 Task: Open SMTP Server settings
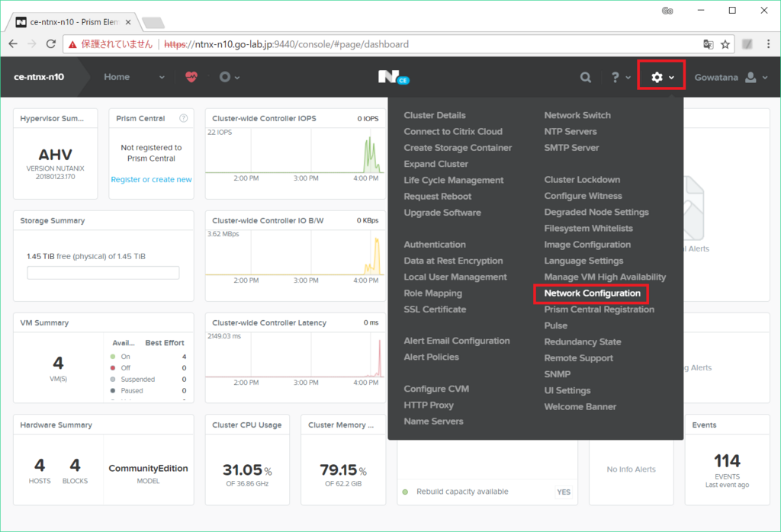(570, 147)
